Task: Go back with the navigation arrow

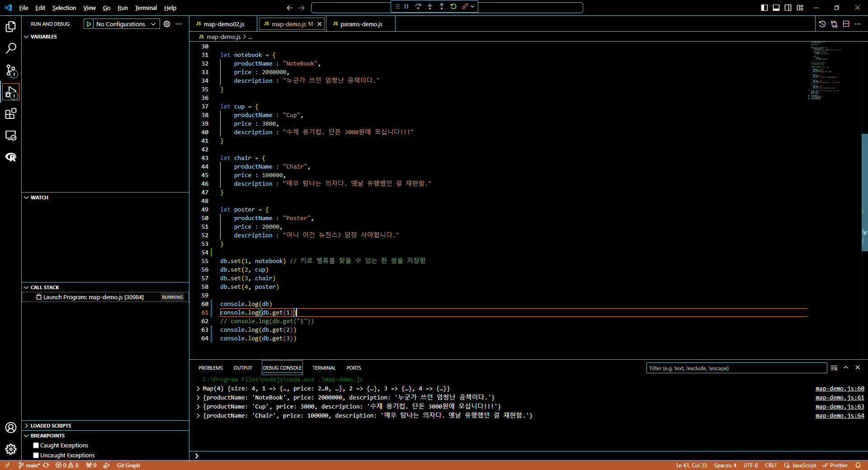Action: [290, 8]
